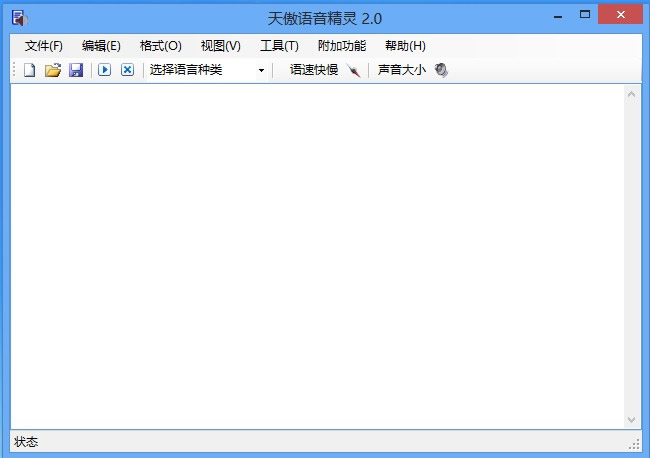Click the toolbar drag handle grip
The height and width of the screenshot is (458, 650).
click(14, 70)
